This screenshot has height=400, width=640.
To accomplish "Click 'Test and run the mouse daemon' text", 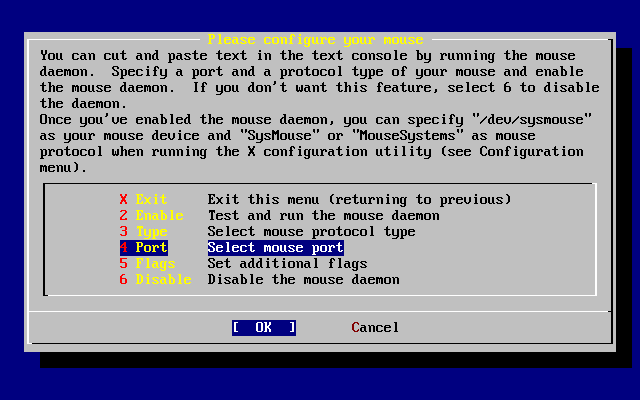I will click(x=323, y=215).
